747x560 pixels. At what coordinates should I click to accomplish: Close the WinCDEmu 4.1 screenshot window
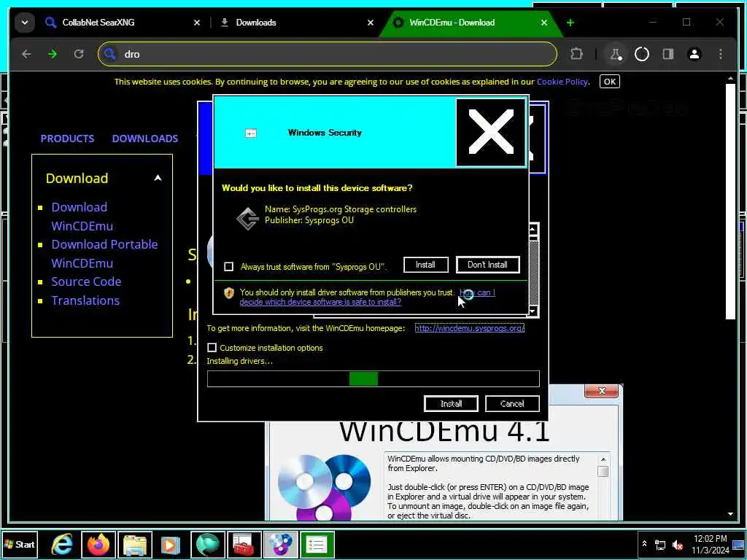click(x=601, y=391)
